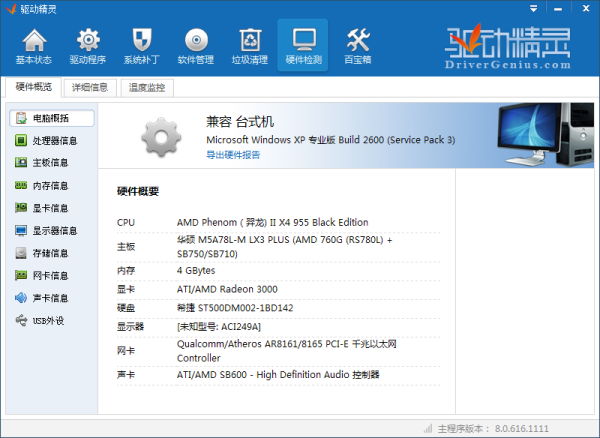
Task: Select 主板信息 label in the sidebar
Action: 51,163
